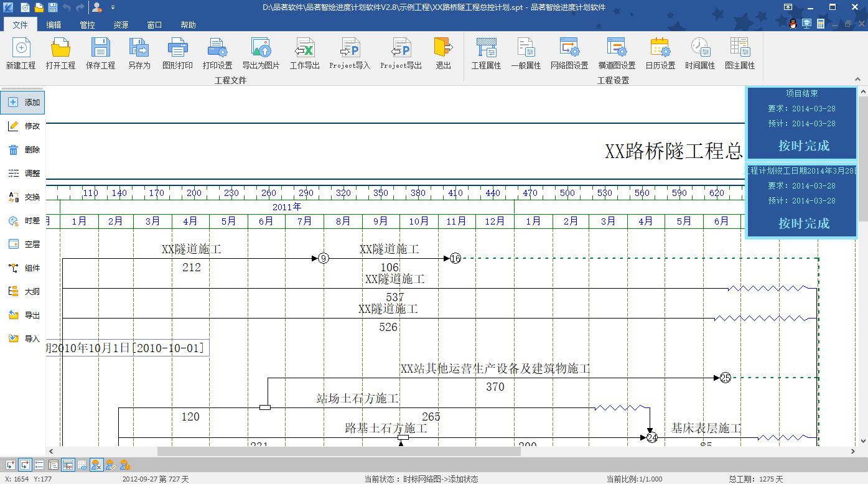This screenshot has width=868, height=484.
Task: Toggle the Gantt table view icon in bottom toolbar
Action: (x=68, y=464)
